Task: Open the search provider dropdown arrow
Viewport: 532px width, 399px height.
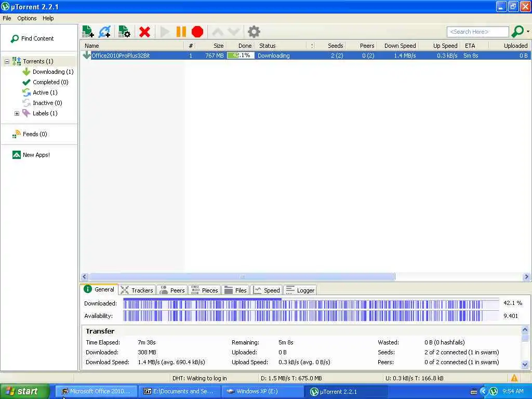Action: [528, 32]
